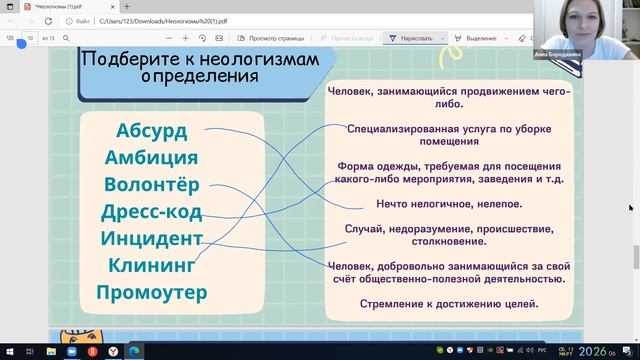Open Task View on taskbar
The image size is (640, 360).
tap(30, 351)
